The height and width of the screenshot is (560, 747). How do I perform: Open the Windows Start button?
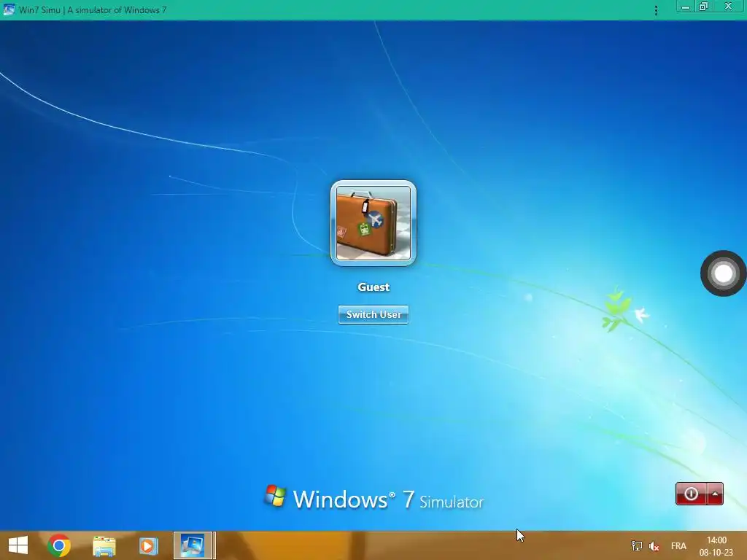pos(18,545)
